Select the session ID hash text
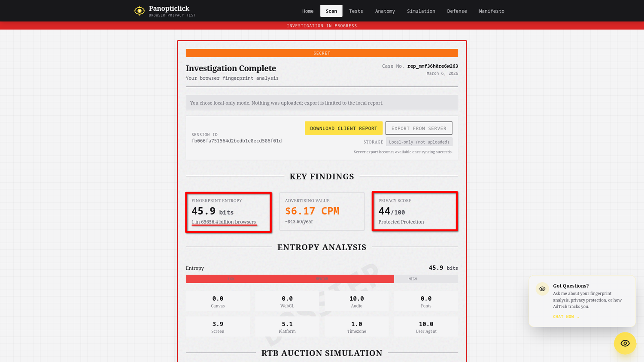This screenshot has height=362, width=644. [237, 141]
